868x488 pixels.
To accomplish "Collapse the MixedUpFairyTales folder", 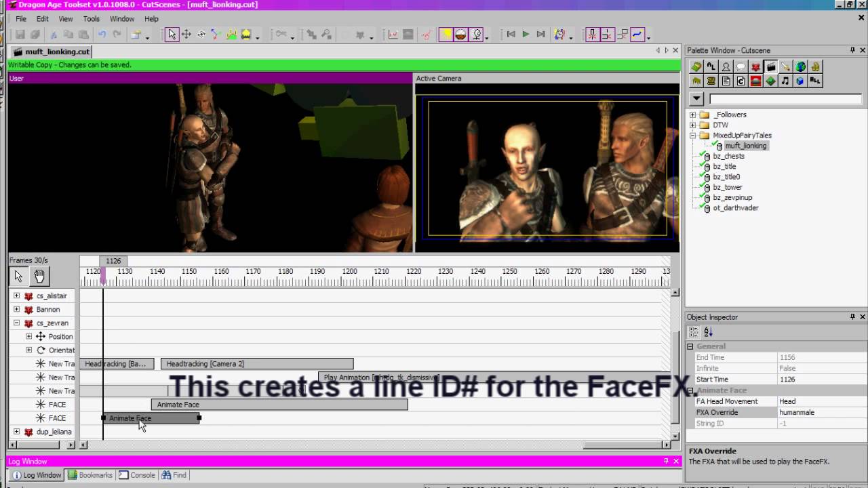I will [x=692, y=136].
